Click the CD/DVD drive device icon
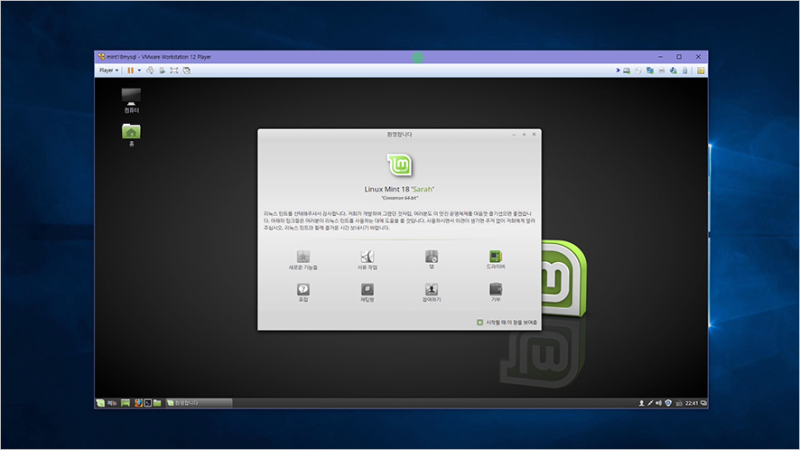Viewport: 800px width, 450px height. pos(638,70)
